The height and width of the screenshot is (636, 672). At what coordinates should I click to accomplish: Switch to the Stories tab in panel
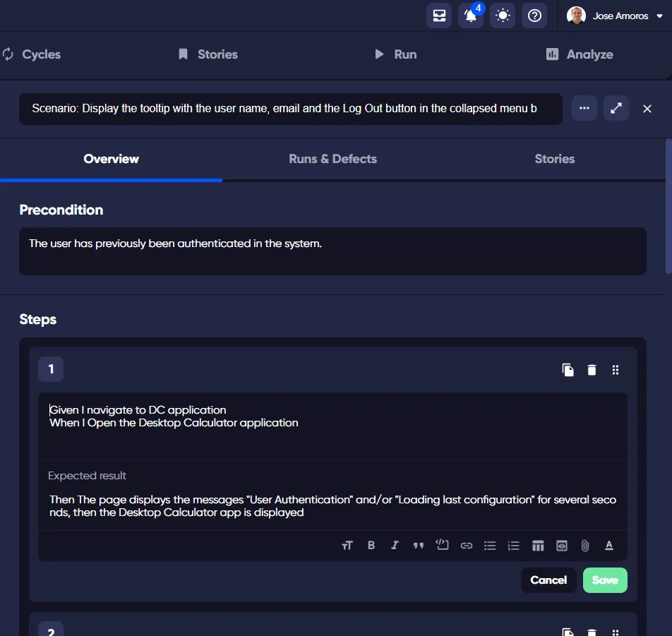click(x=555, y=159)
